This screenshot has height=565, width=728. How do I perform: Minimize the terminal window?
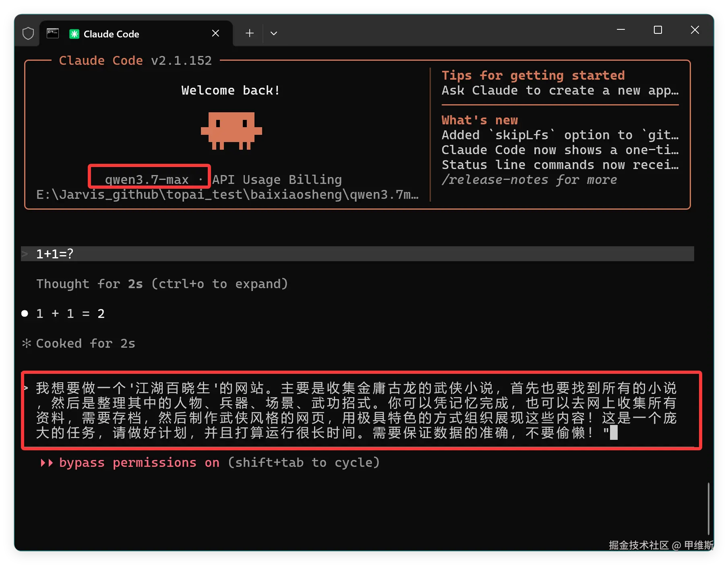click(x=621, y=30)
